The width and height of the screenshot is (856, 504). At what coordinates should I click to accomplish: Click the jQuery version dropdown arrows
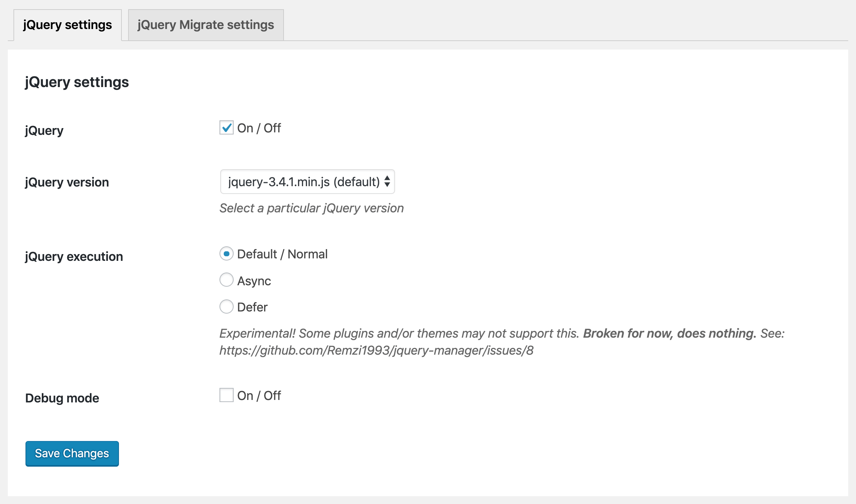[387, 182]
